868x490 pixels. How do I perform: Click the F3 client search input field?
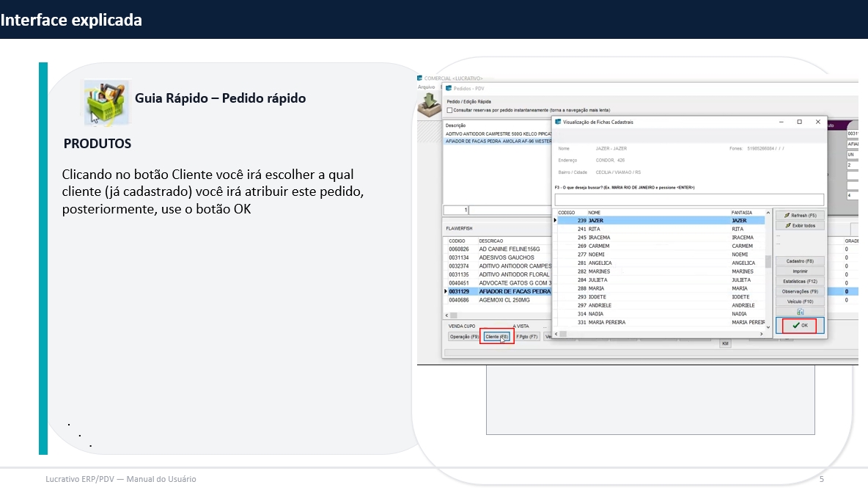(689, 200)
